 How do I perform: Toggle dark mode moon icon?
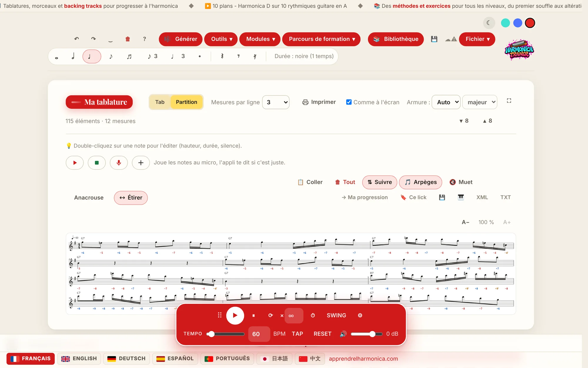(489, 23)
